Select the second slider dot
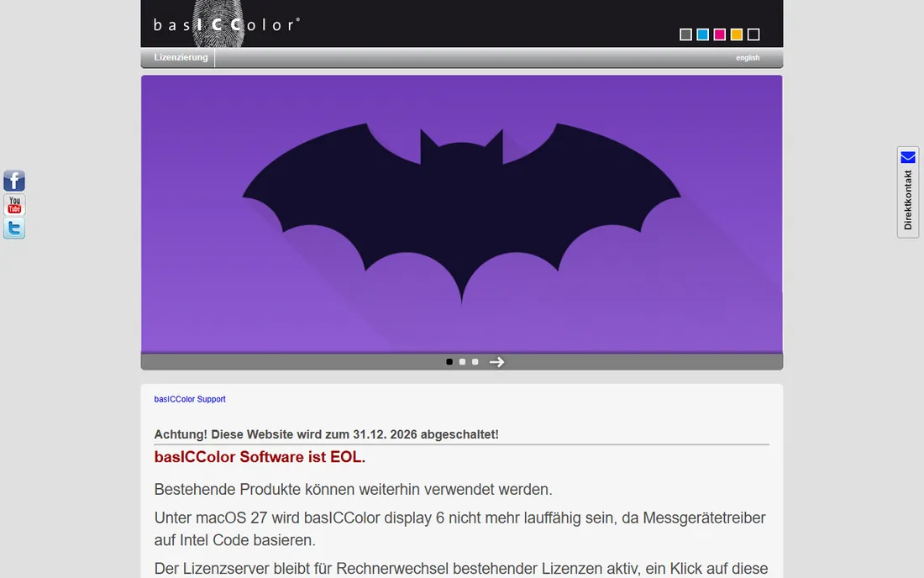 click(463, 362)
